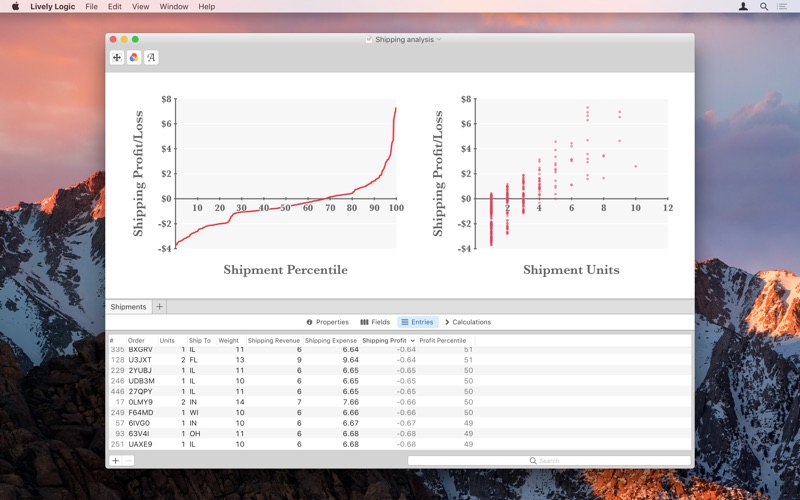Click the document icon in title bar
Screen dimensions: 800x500
[x=368, y=39]
